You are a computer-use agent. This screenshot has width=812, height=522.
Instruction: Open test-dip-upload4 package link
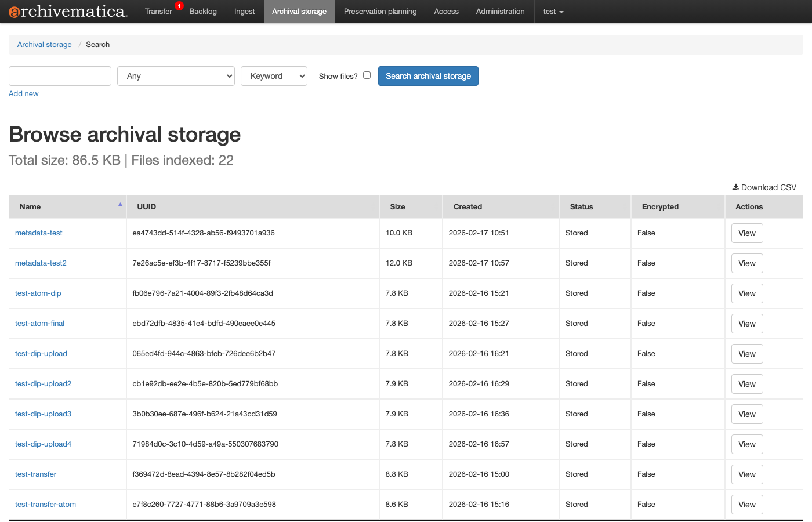pos(43,444)
